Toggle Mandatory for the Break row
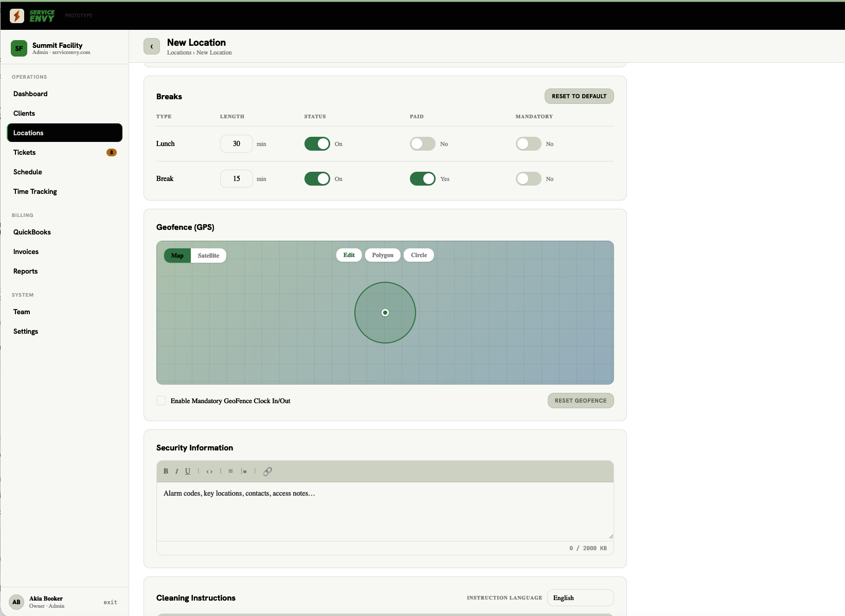This screenshot has height=616, width=845. (x=529, y=179)
